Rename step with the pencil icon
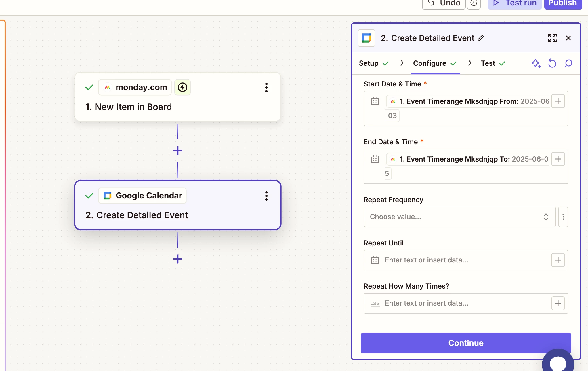The width and height of the screenshot is (588, 371). [x=481, y=38]
